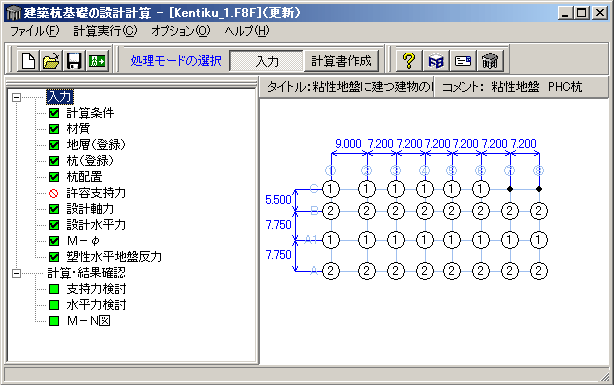
Task: Maximize the application window
Action: (x=582, y=13)
